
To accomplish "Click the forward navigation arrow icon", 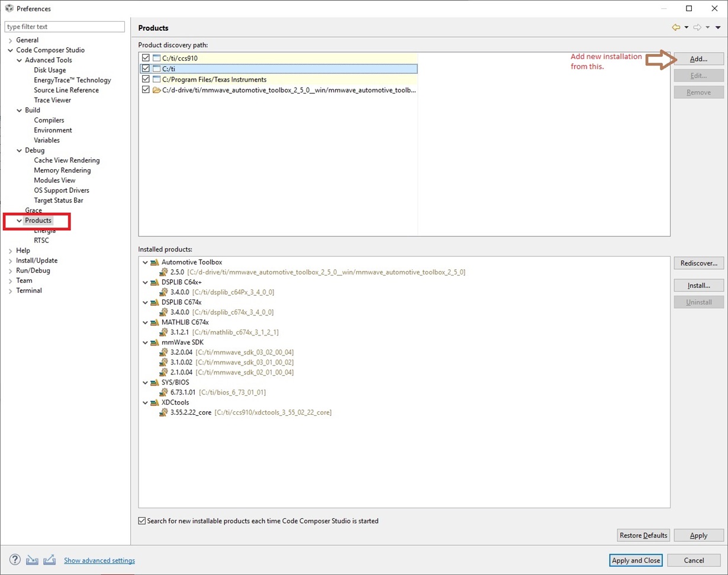I will [697, 27].
